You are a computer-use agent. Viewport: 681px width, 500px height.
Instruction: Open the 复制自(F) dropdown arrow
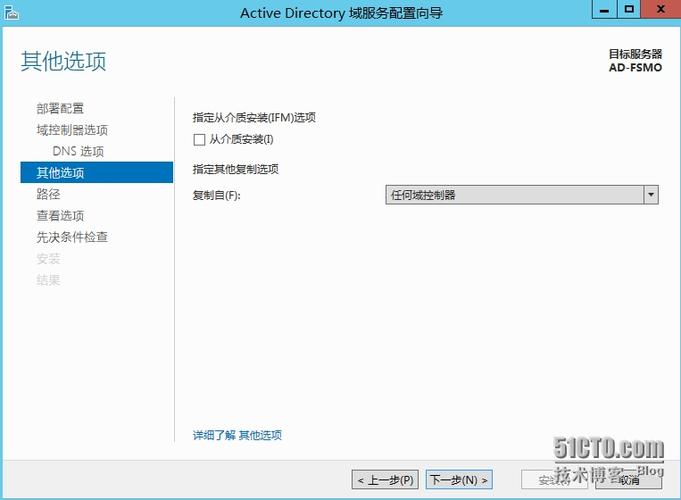point(651,195)
